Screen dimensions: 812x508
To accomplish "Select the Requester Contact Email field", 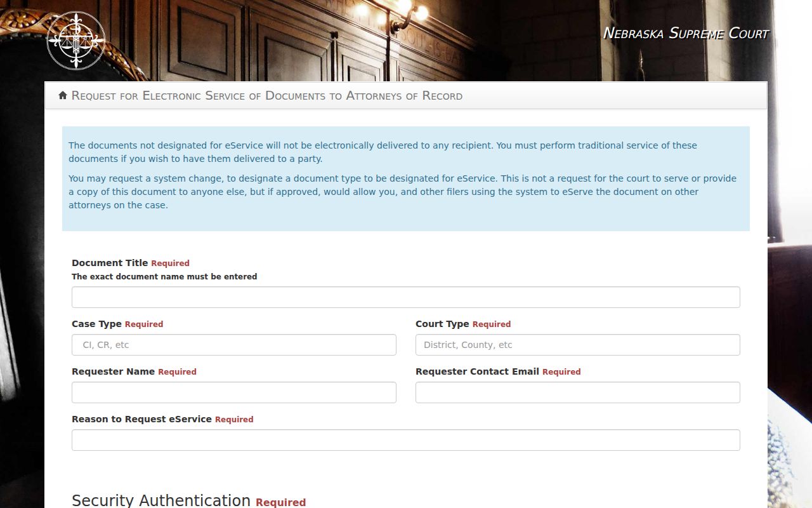I will 578,392.
